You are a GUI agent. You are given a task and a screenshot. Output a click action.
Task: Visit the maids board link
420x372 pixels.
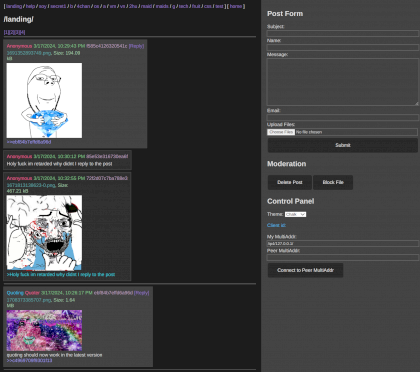click(x=162, y=6)
